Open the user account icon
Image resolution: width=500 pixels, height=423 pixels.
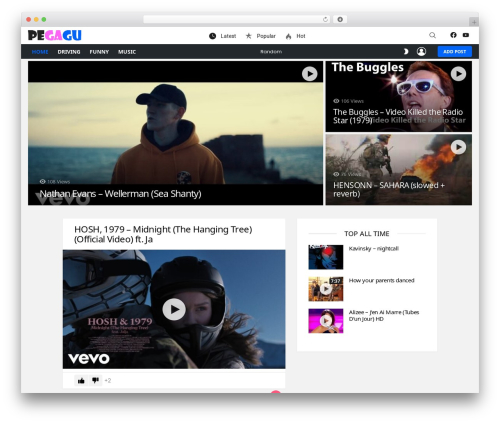tap(421, 51)
